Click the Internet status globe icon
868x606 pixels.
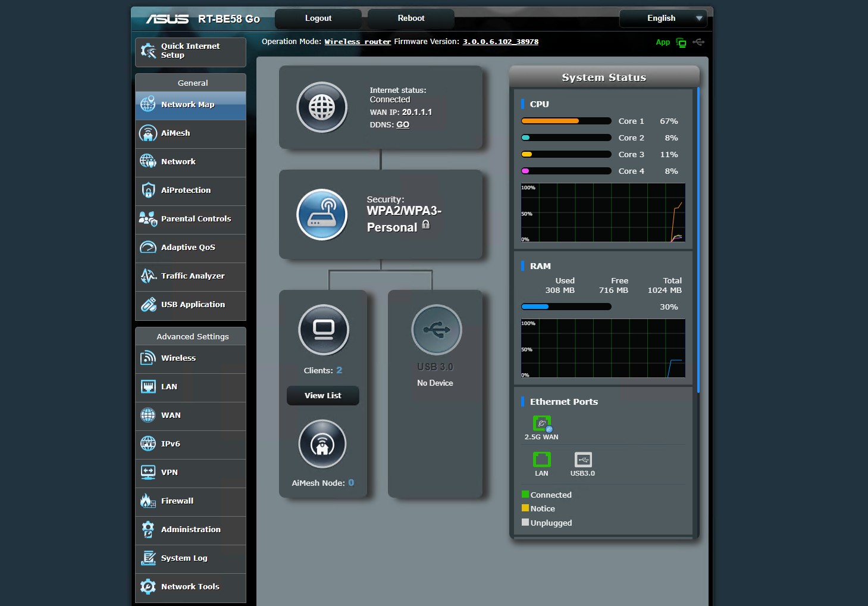coord(322,108)
